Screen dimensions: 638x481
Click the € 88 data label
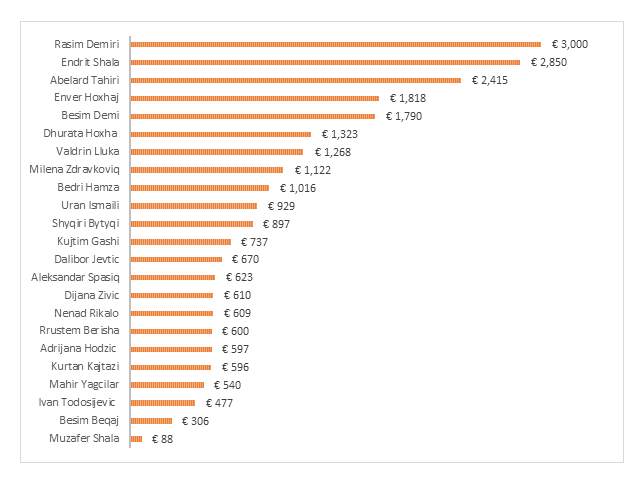(162, 439)
